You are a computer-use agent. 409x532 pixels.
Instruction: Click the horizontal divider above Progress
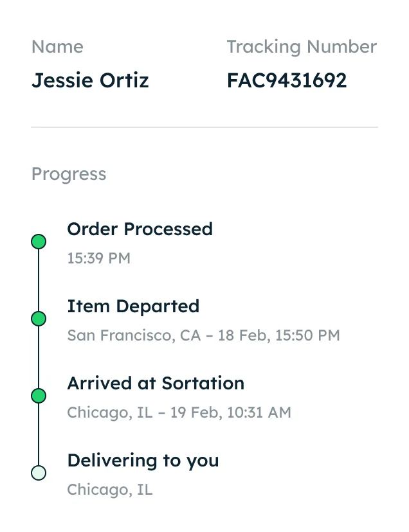point(204,127)
